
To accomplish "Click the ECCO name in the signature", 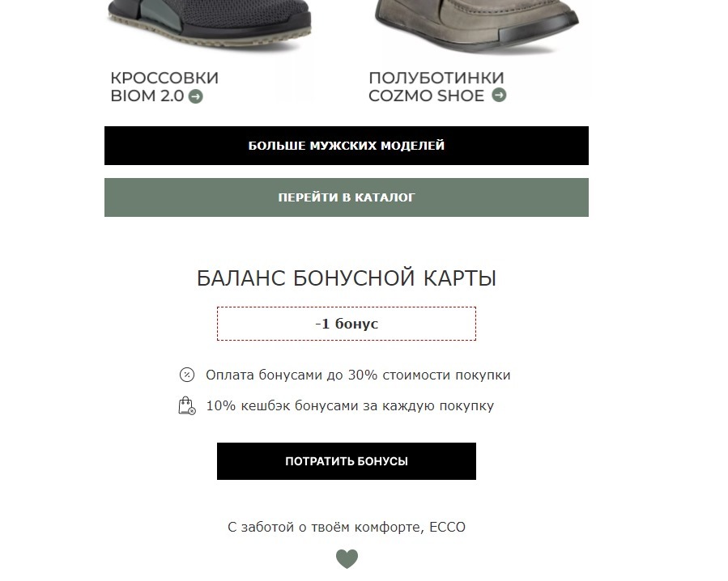I will tap(448, 527).
